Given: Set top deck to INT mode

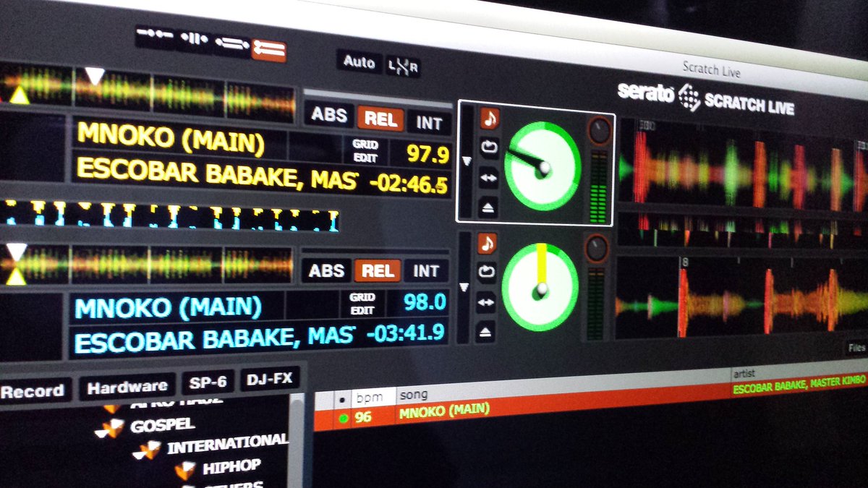Looking at the screenshot, I should (429, 124).
